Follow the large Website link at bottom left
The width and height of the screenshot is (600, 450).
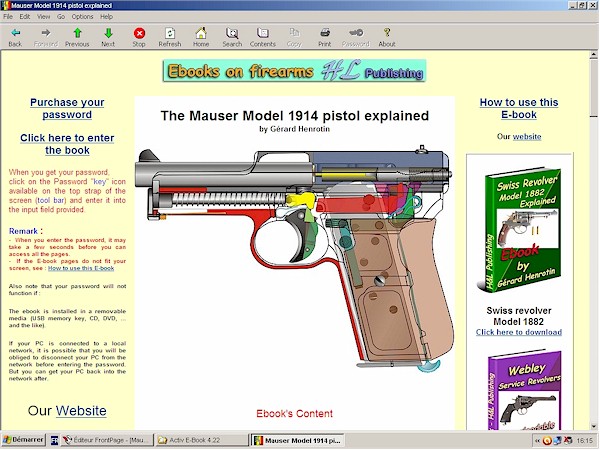point(81,411)
